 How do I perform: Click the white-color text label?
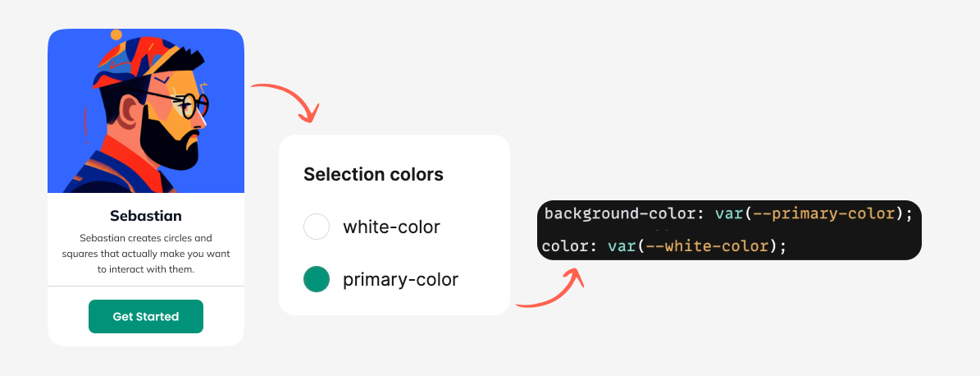pos(391,227)
